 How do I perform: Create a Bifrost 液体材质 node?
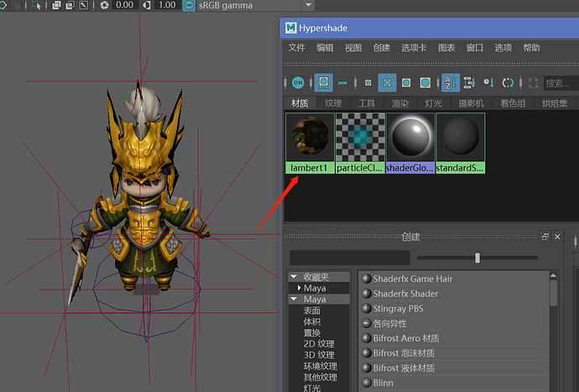[454, 368]
